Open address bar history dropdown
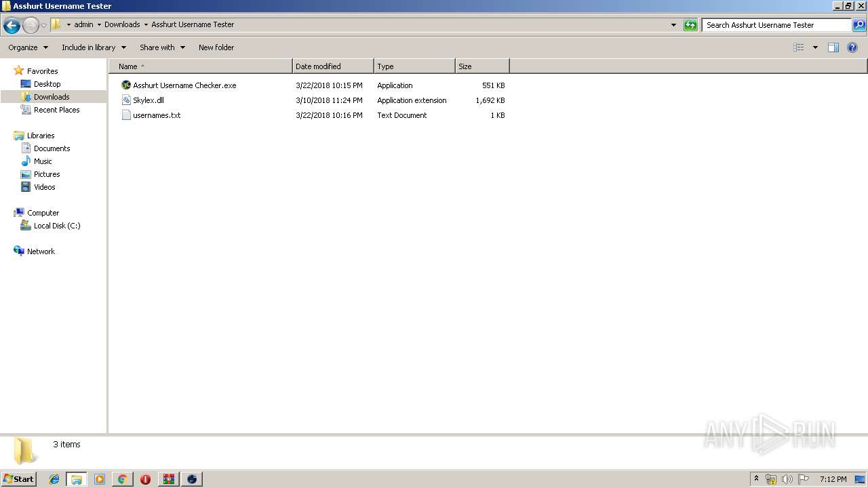 pyautogui.click(x=673, y=25)
